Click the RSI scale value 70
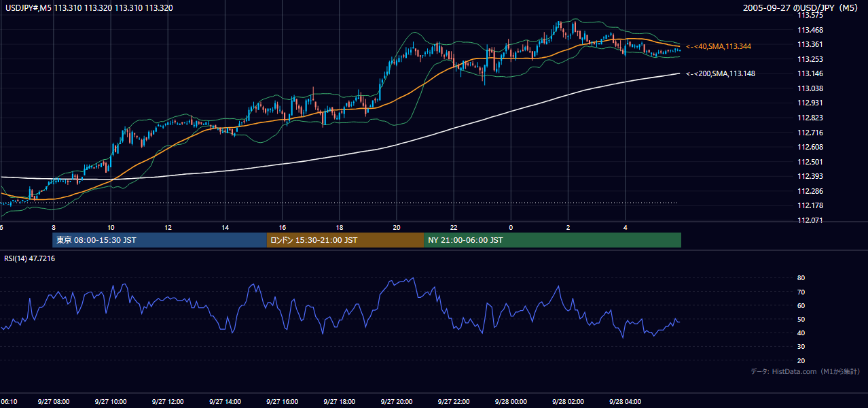Viewport: 868px width, 408px height. pos(801,292)
